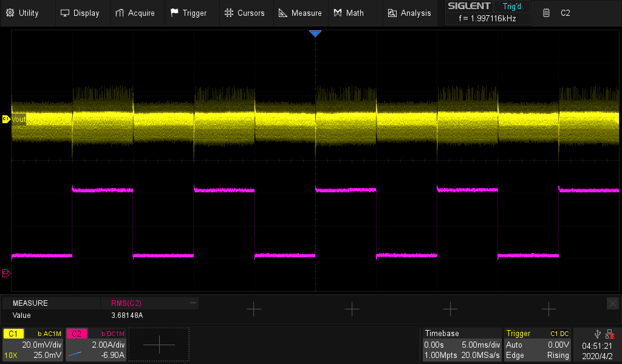Open the Display menu
622x364 pixels.
(x=80, y=13)
